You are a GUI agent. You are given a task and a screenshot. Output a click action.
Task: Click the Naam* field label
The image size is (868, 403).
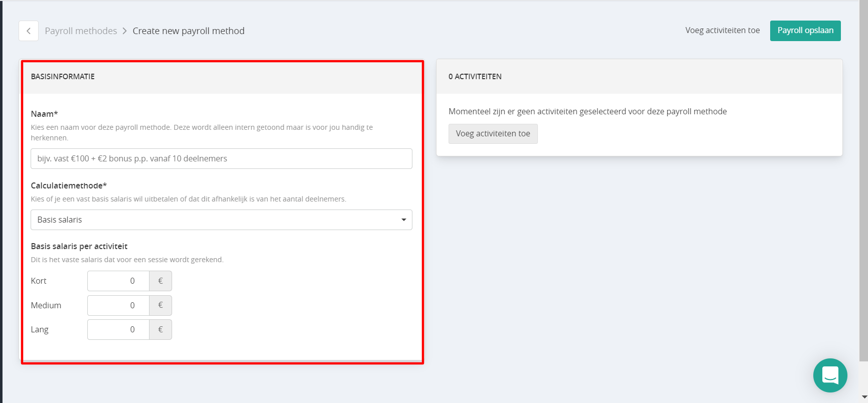pos(44,114)
